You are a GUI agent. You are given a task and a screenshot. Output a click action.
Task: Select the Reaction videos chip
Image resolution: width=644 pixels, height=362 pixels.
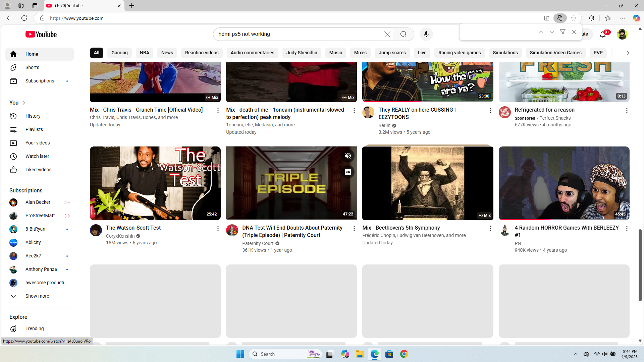(x=202, y=53)
